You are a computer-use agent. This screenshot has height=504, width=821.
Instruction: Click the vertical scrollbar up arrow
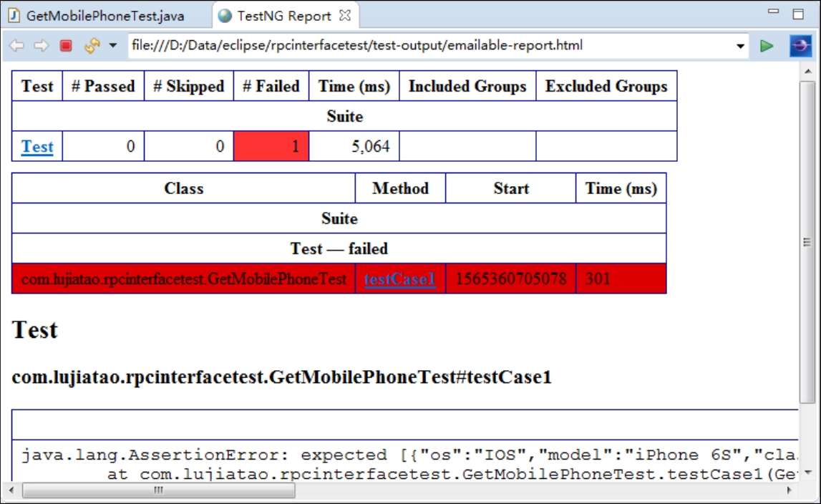(807, 72)
